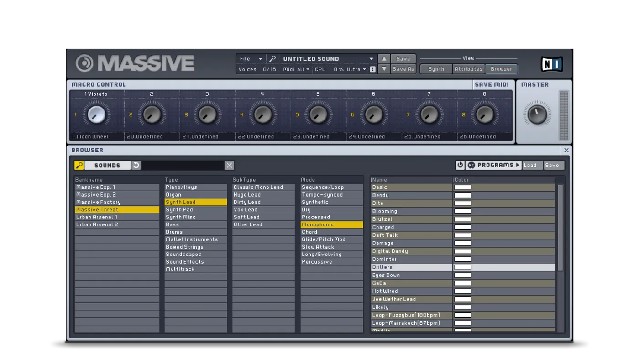Click the up arrow for previous sound

coord(384,59)
